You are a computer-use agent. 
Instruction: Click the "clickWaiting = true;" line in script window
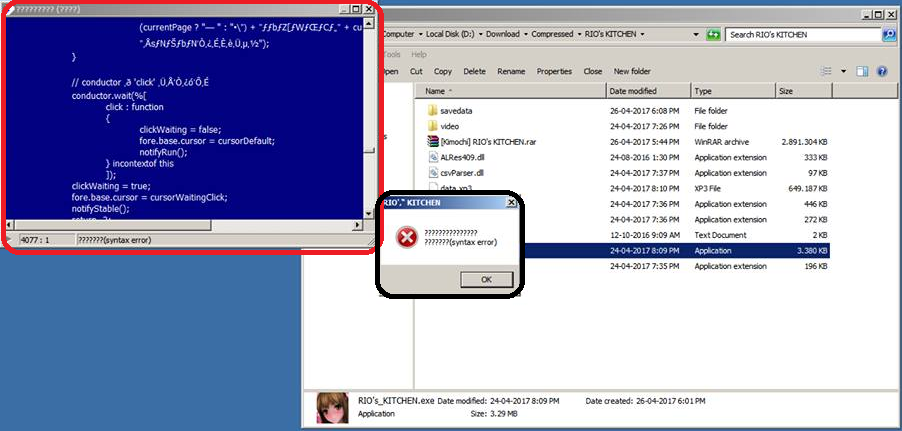pyautogui.click(x=111, y=186)
